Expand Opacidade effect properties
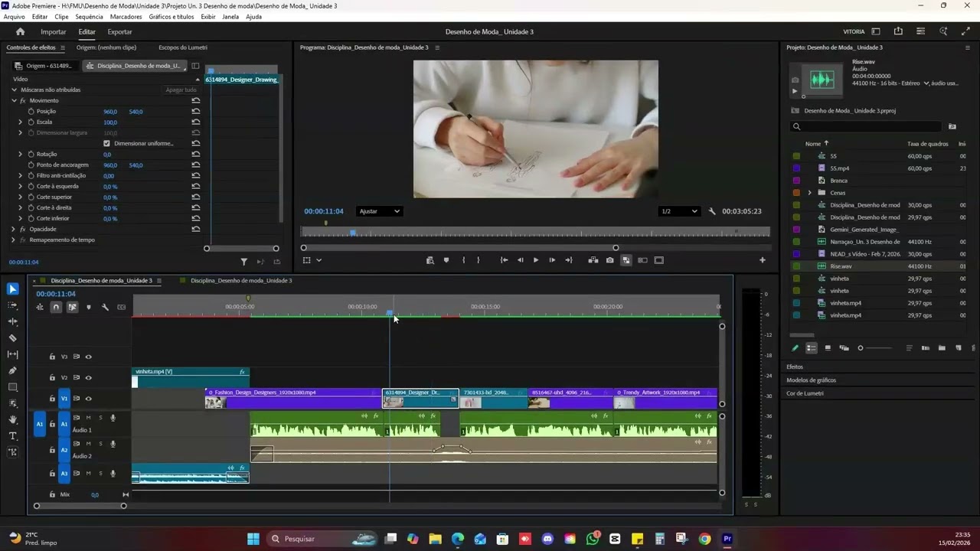 tap(13, 229)
